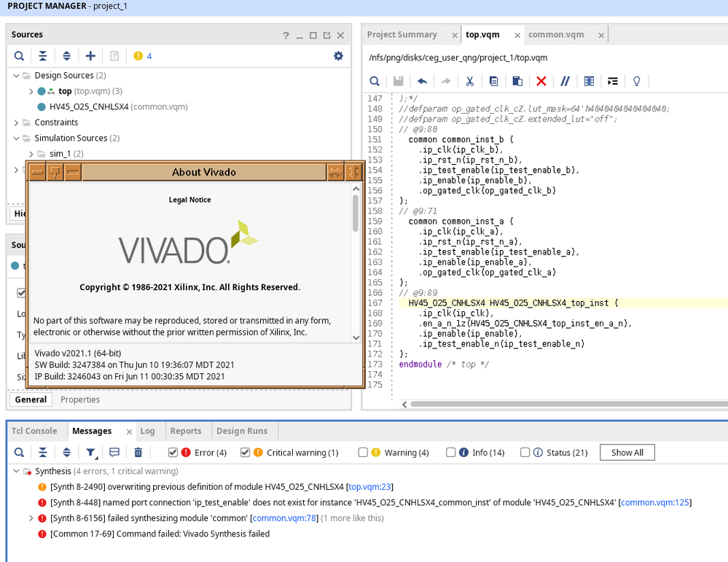Switch to common.vqm editor tab
This screenshot has width=728, height=562.
(x=556, y=34)
